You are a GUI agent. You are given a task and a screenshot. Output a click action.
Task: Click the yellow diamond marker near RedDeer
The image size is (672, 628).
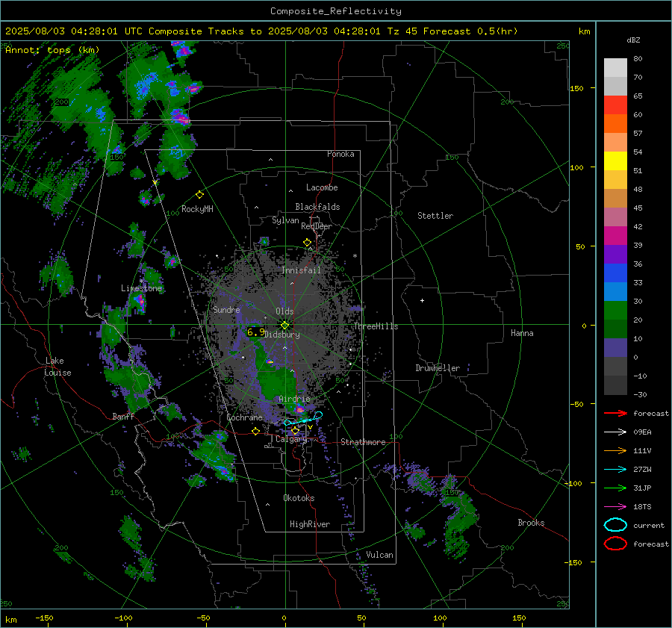(x=307, y=243)
